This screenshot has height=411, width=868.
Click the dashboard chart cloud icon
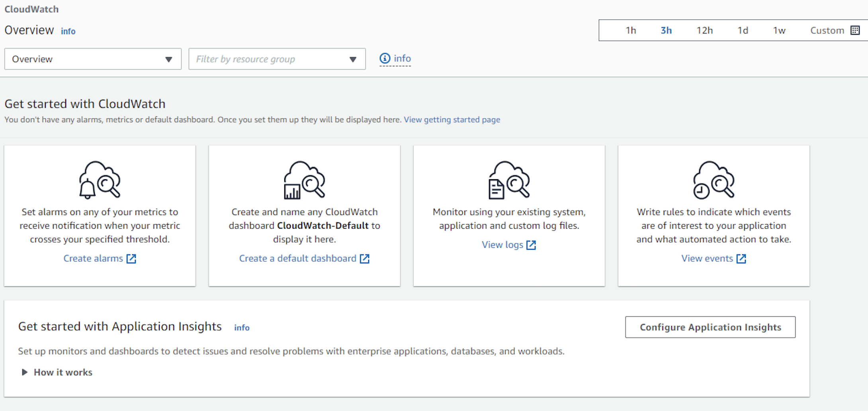pos(304,180)
